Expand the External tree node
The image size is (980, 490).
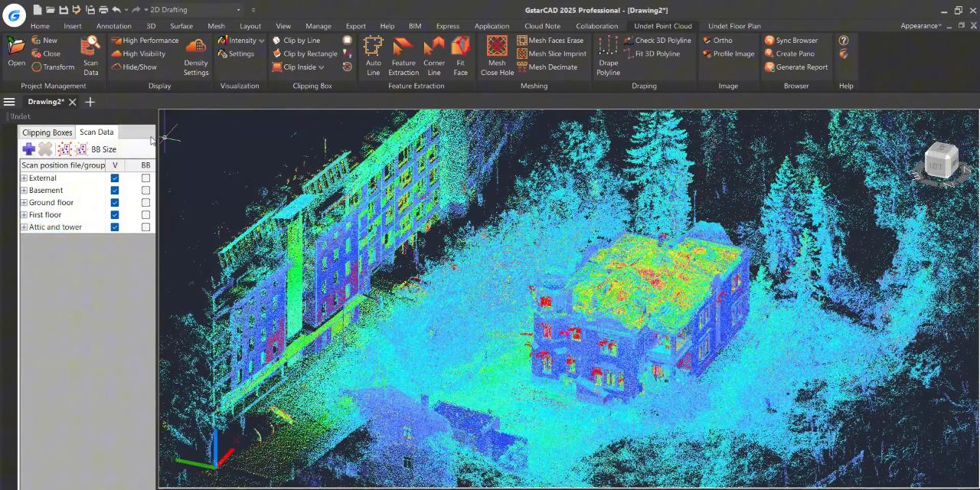(24, 178)
